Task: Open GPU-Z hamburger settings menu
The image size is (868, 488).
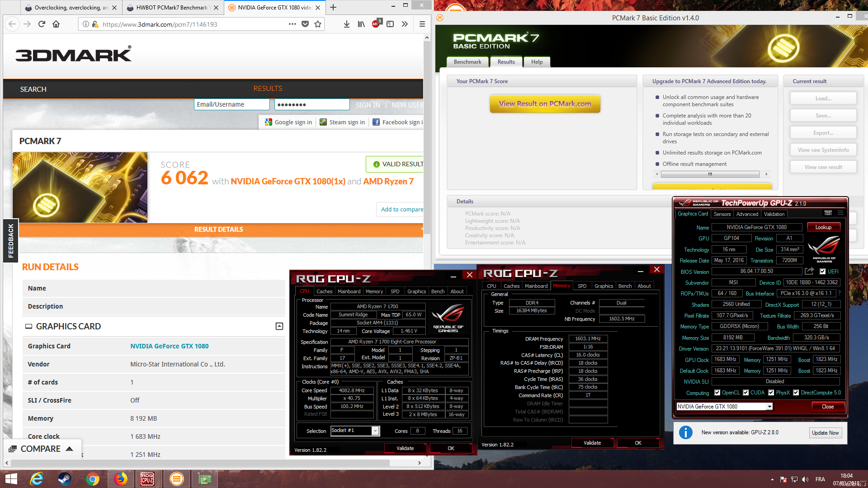Action: click(840, 213)
